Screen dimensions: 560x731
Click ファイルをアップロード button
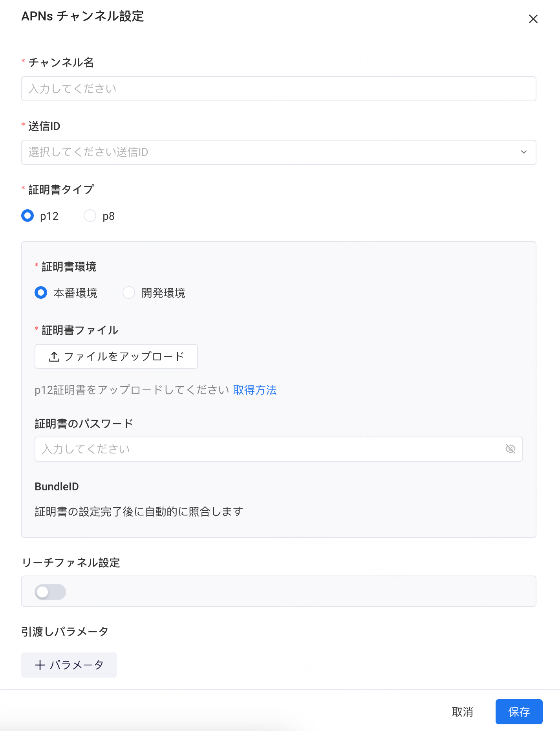[116, 356]
